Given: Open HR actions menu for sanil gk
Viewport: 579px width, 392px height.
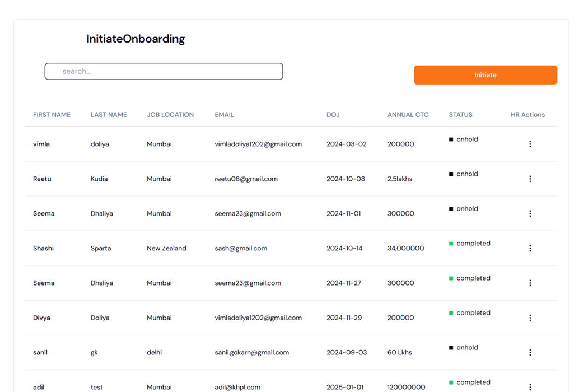Looking at the screenshot, I should (x=530, y=352).
